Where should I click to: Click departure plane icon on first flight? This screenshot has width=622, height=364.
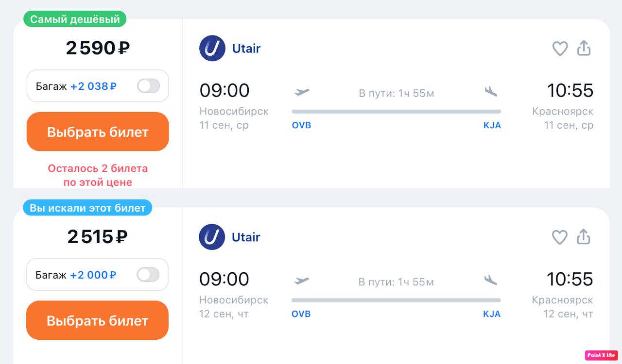click(302, 92)
